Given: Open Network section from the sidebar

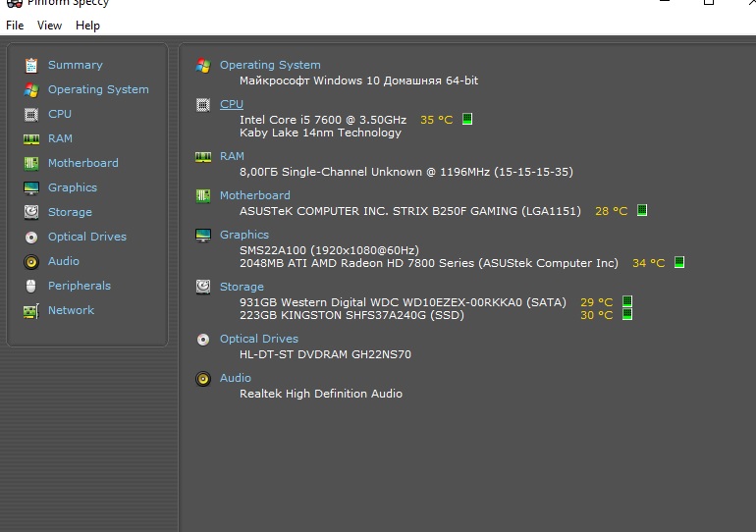Looking at the screenshot, I should point(71,310).
